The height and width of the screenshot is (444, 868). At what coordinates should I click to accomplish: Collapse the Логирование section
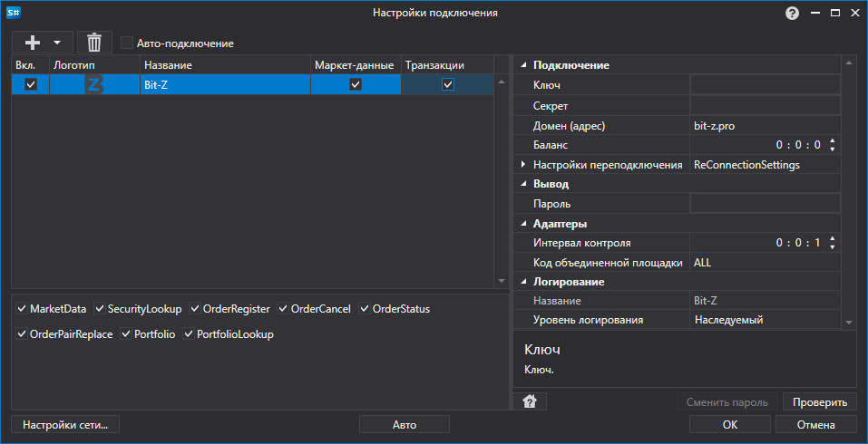coord(523,282)
